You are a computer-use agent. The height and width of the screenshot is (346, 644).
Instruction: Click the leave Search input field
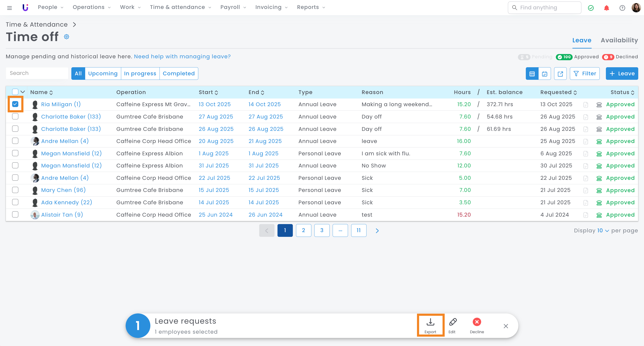coord(37,73)
